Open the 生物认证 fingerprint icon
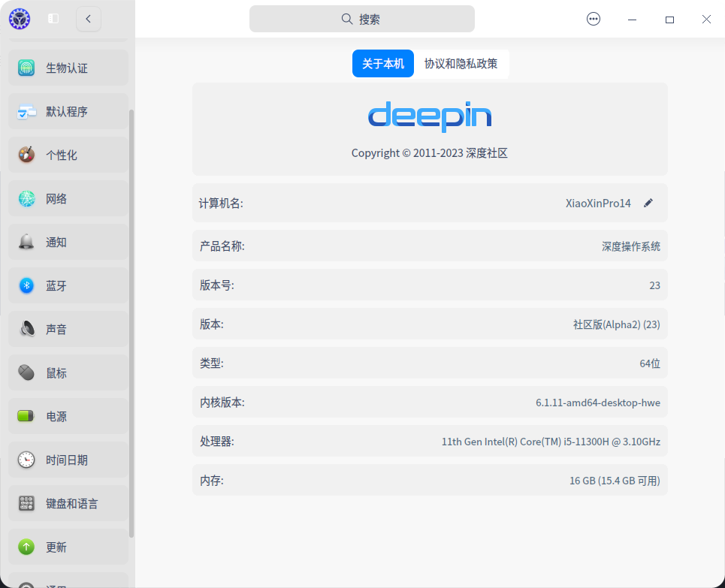Screen dimensions: 725x588 click(x=26, y=68)
